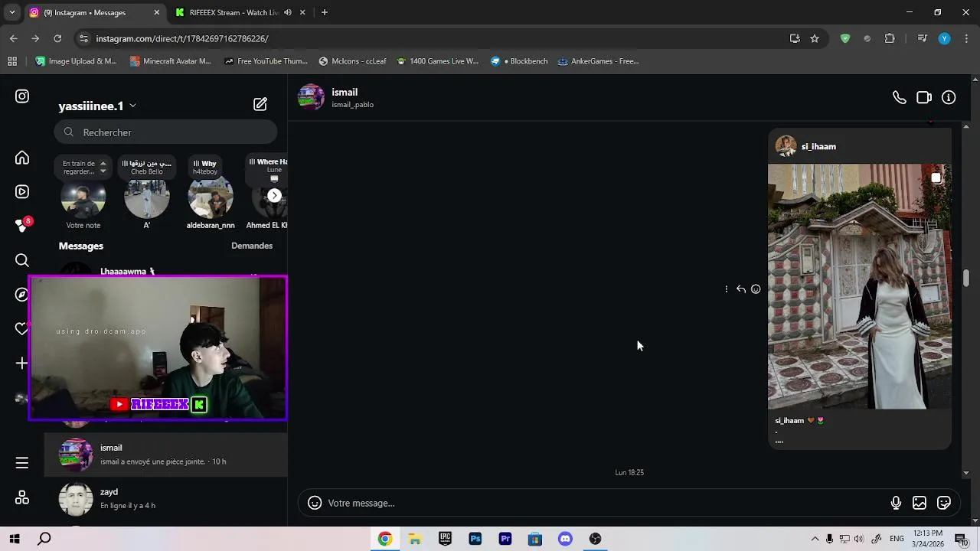
Task: Open the Explore compass icon
Action: 22,295
